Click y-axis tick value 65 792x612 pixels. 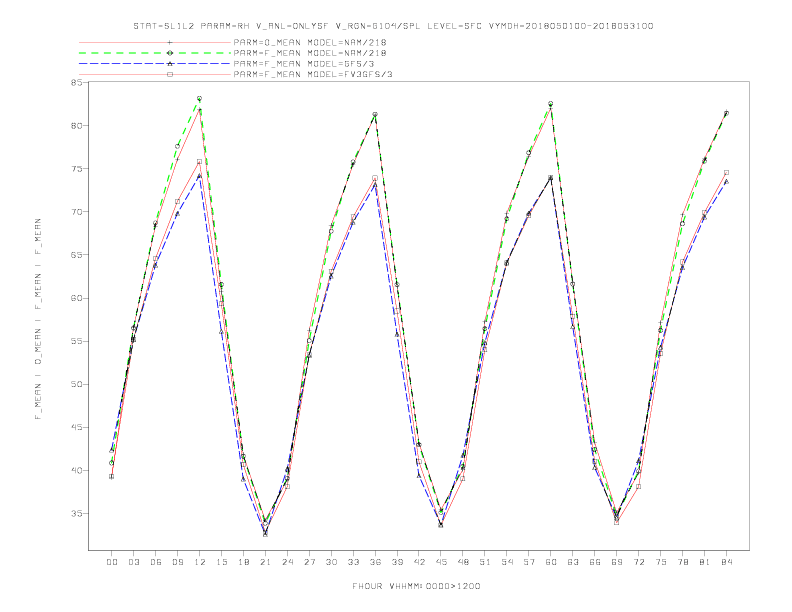click(76, 255)
